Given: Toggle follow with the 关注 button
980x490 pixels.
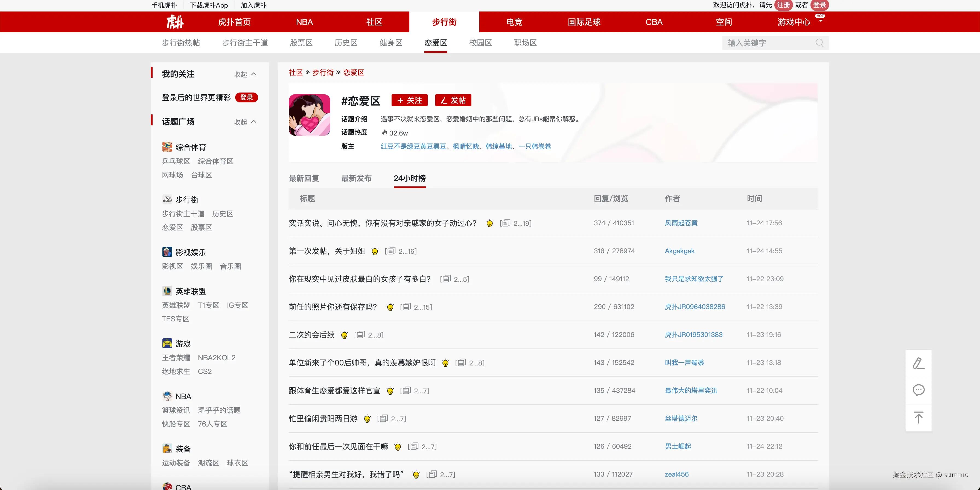Looking at the screenshot, I should (x=409, y=100).
